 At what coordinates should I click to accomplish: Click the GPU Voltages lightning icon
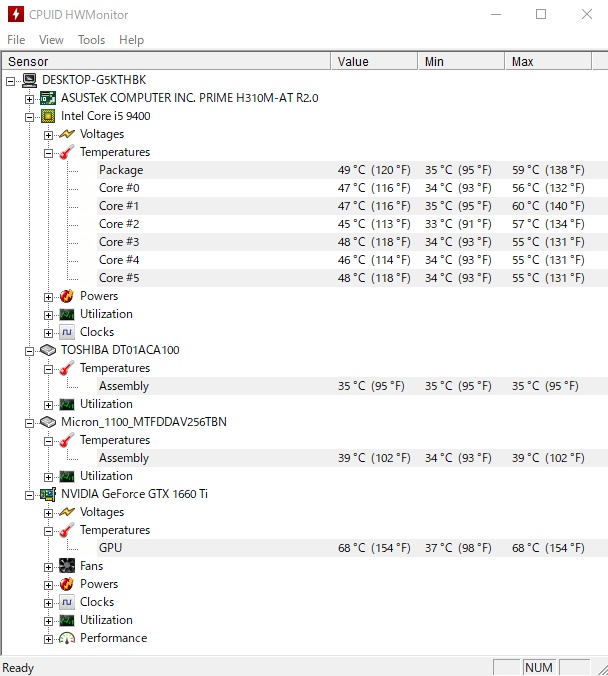(67, 512)
